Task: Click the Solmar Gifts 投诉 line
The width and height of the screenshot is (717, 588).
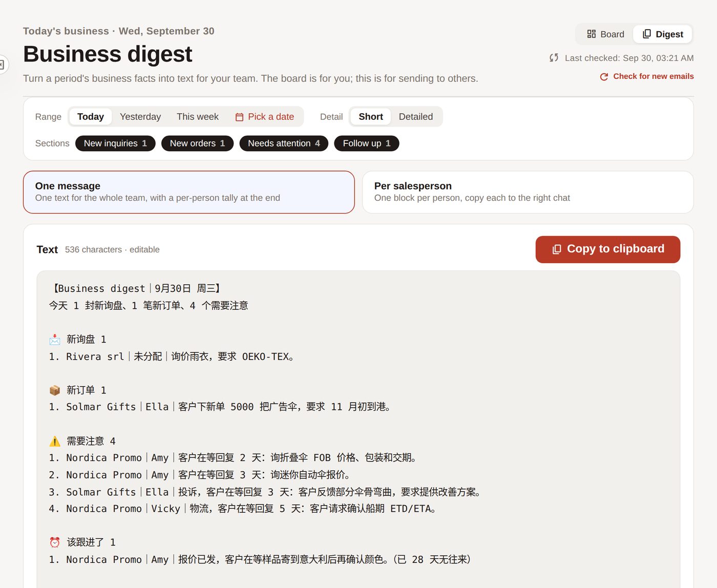Action: (265, 492)
